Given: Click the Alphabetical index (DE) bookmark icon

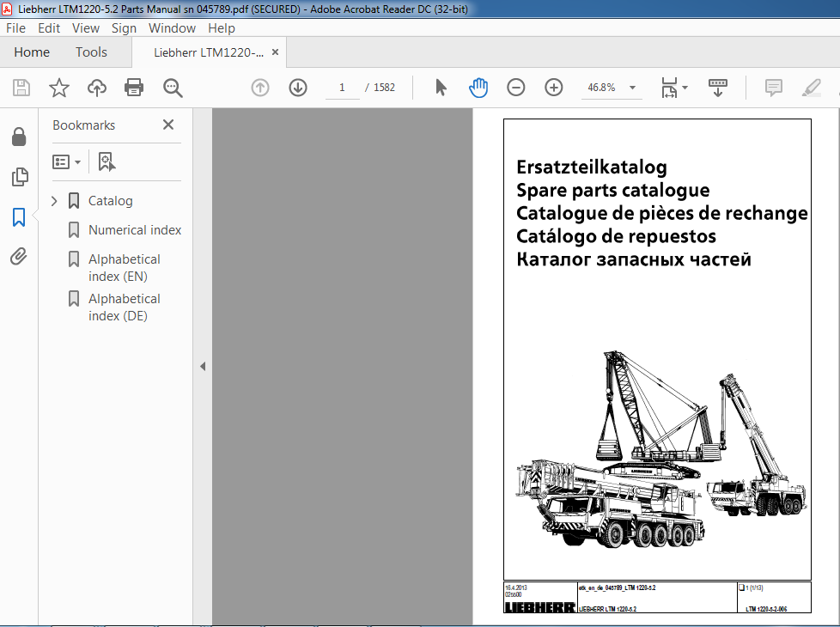Looking at the screenshot, I should tap(74, 299).
